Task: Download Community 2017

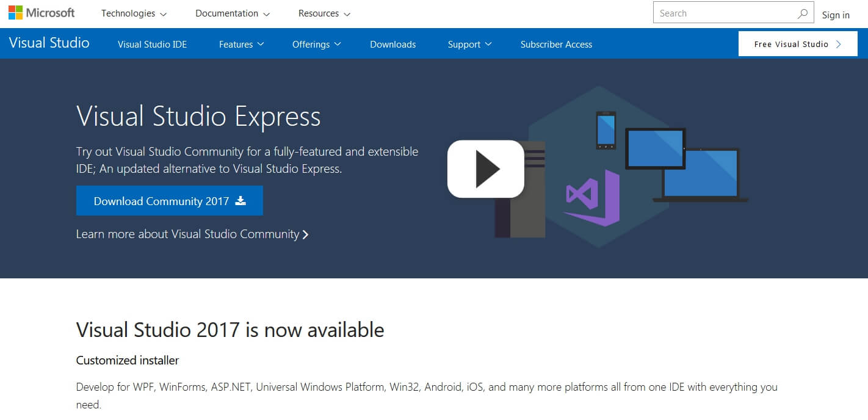Action: (x=170, y=201)
